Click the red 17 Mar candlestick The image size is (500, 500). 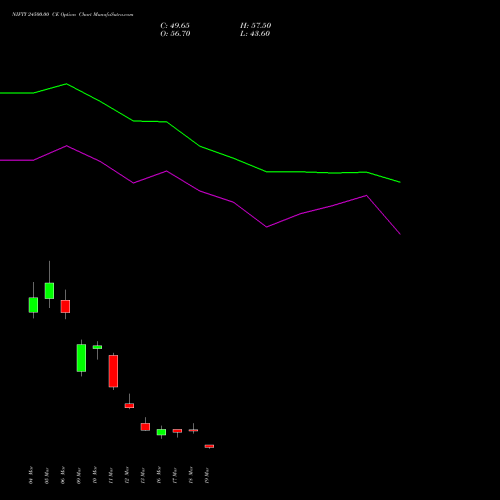pyautogui.click(x=177, y=431)
